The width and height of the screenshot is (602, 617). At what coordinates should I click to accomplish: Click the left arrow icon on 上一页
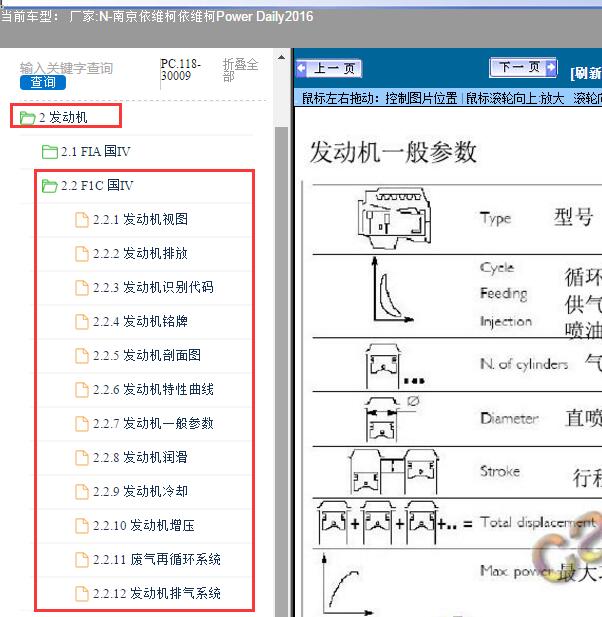point(302,68)
